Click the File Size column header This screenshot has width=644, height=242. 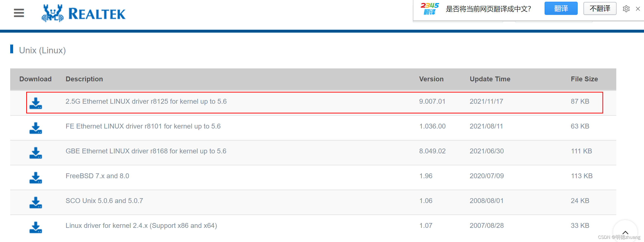coord(584,79)
